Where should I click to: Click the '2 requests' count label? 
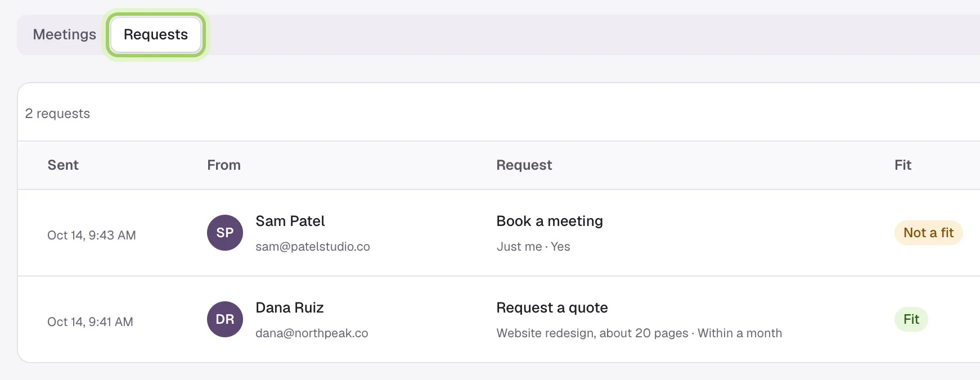point(57,114)
